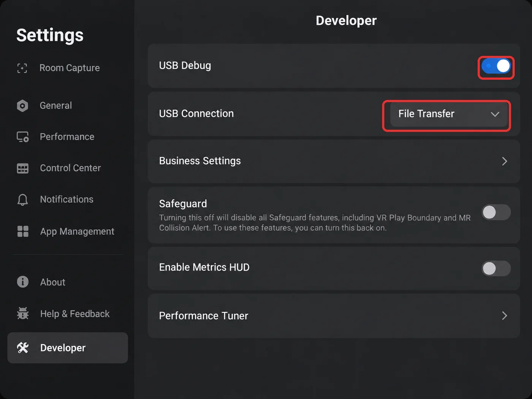Click the Safeguard heading text
The width and height of the screenshot is (532, 399).
(x=183, y=204)
